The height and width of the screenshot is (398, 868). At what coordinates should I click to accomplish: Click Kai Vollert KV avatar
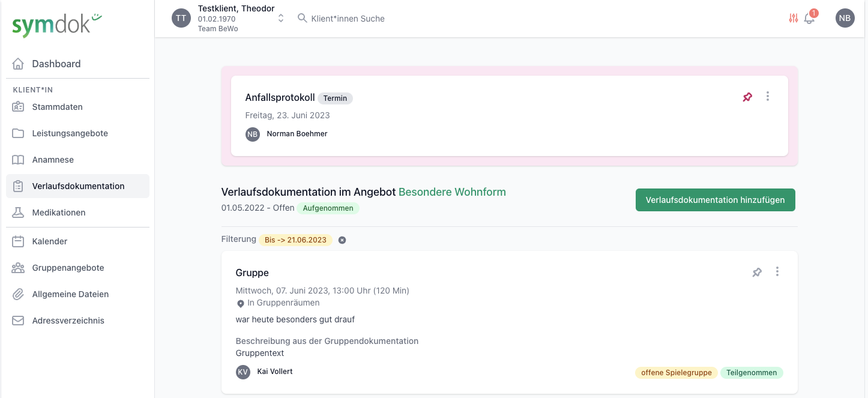[243, 372]
